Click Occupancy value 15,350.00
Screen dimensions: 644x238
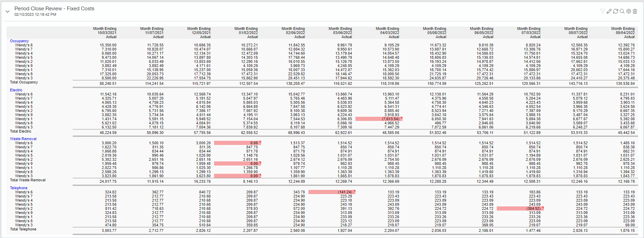[108, 45]
